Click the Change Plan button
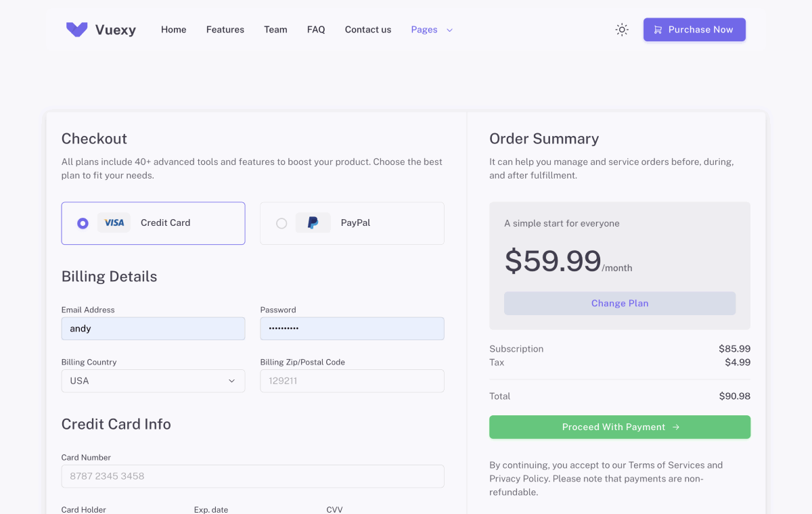 (619, 303)
